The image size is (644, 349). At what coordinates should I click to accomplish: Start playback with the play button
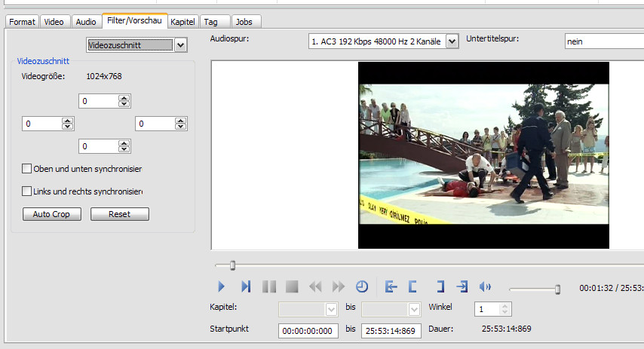222,286
